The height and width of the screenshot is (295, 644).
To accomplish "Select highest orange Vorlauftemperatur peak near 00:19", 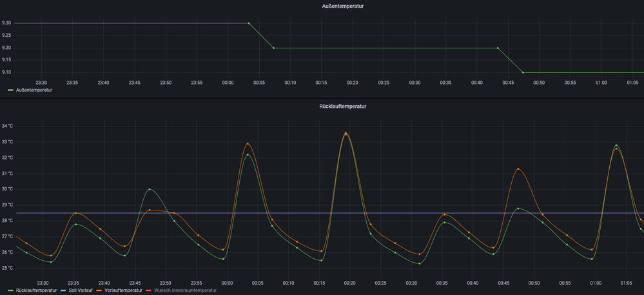I will (x=346, y=133).
